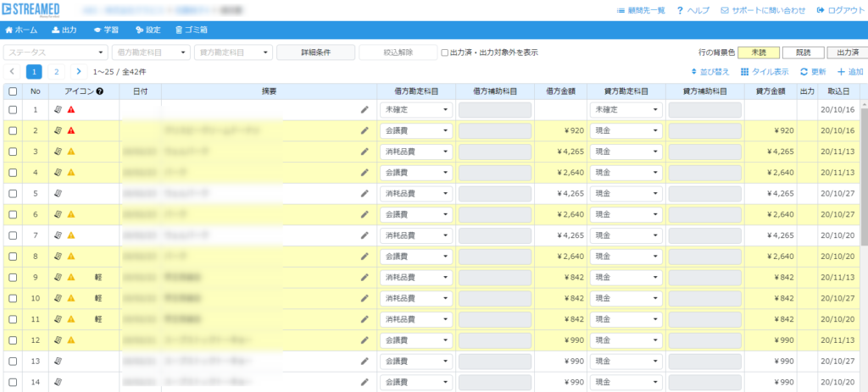868x392 pixels.
Task: Click the 軽 reduced tax mark in row 11
Action: (98, 319)
